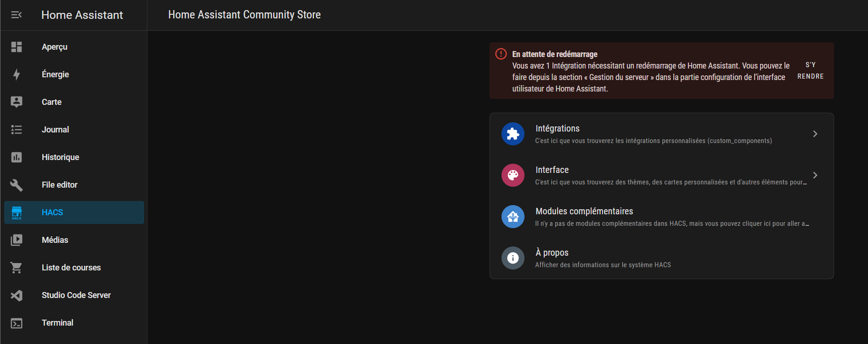The height and width of the screenshot is (344, 868).
Task: Click the Énergie lightning bolt icon
Action: tap(17, 75)
